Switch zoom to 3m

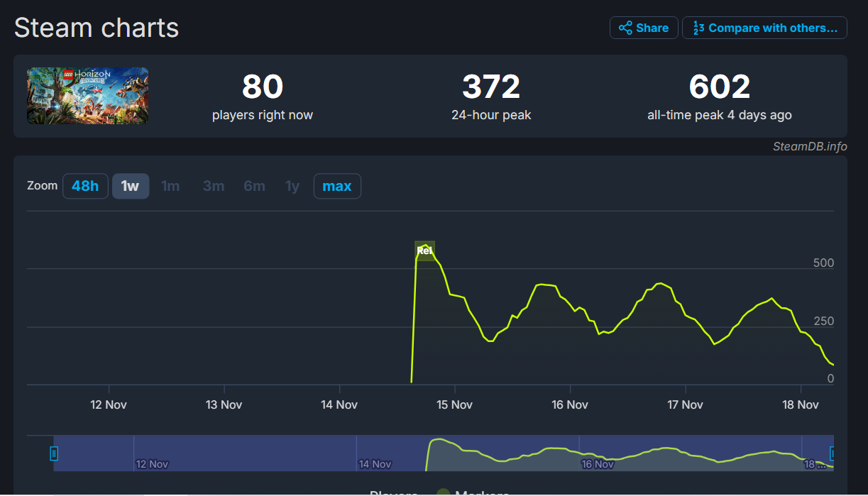pos(214,187)
